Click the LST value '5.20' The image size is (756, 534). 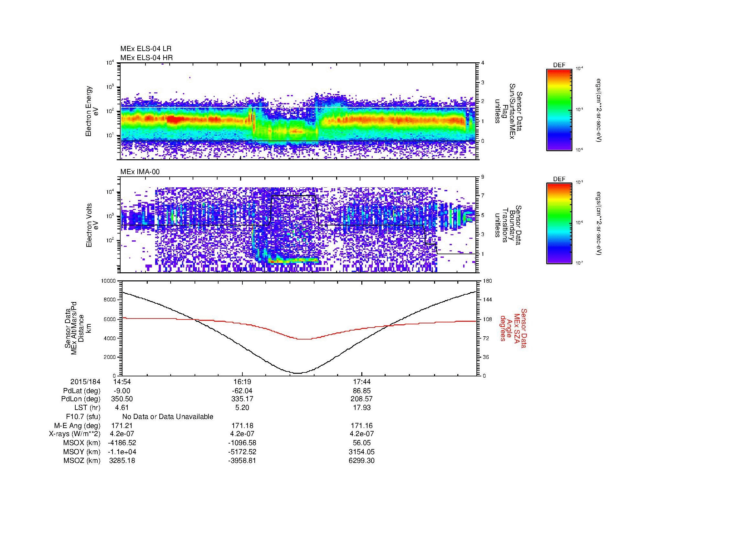pyautogui.click(x=242, y=408)
